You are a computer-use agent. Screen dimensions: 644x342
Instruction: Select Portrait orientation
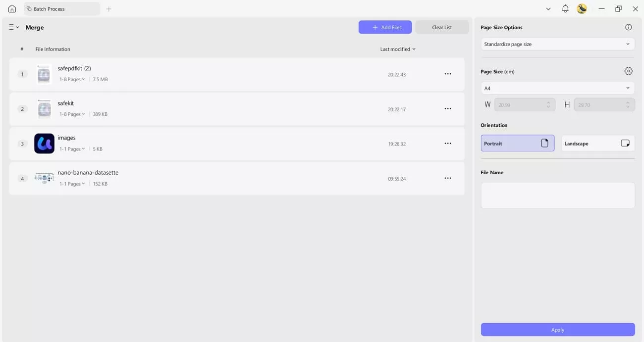[x=517, y=143]
